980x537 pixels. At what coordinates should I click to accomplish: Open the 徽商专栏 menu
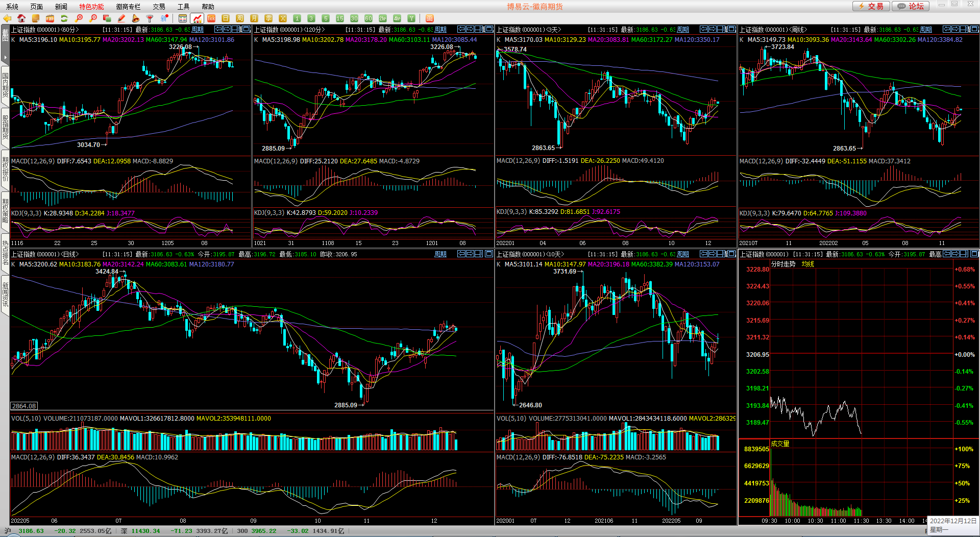pos(128,7)
